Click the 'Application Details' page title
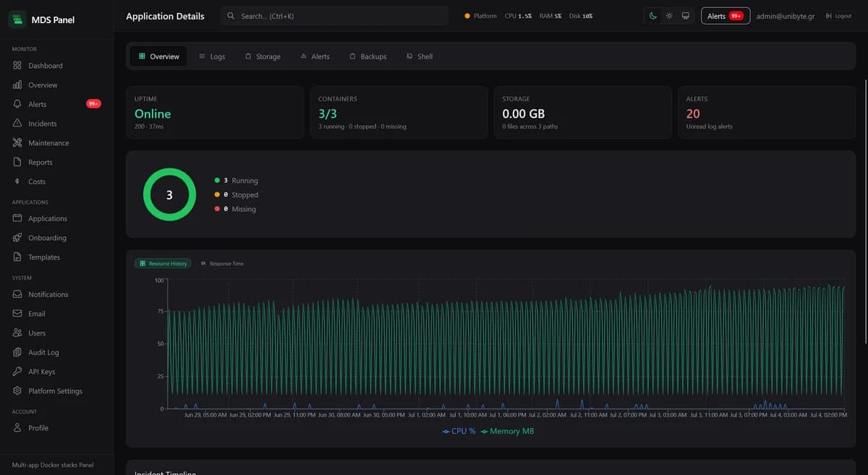868x475 pixels. tap(165, 16)
